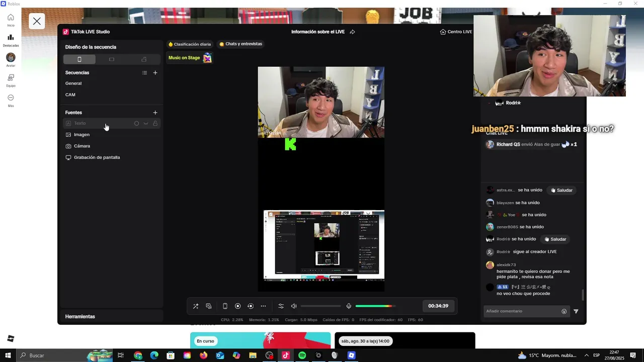Open the Clasificación diaria tag
The height and width of the screenshot is (362, 644).
190,44
